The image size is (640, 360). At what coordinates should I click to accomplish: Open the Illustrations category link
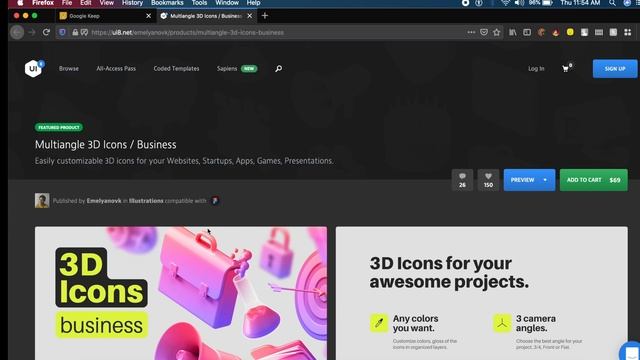[146, 201]
